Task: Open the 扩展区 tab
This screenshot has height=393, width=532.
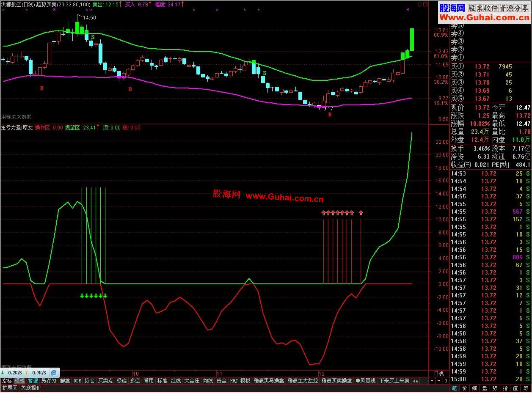Action: [9, 388]
